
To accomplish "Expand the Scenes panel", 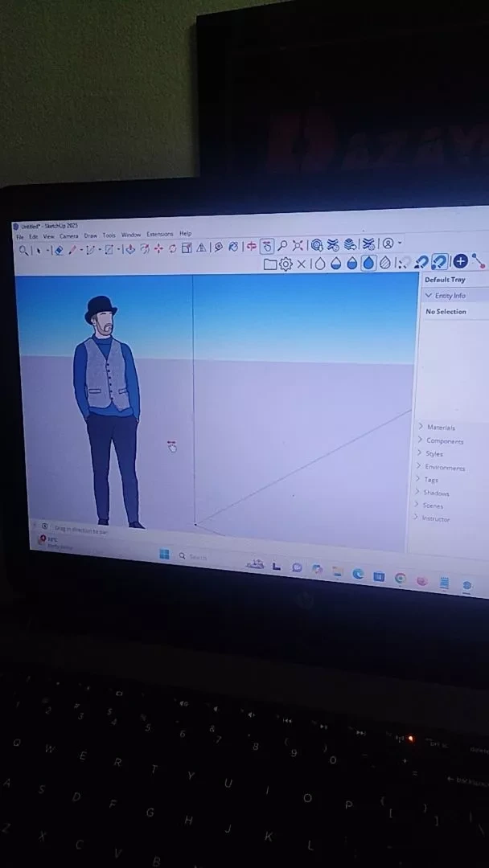I will point(416,504).
